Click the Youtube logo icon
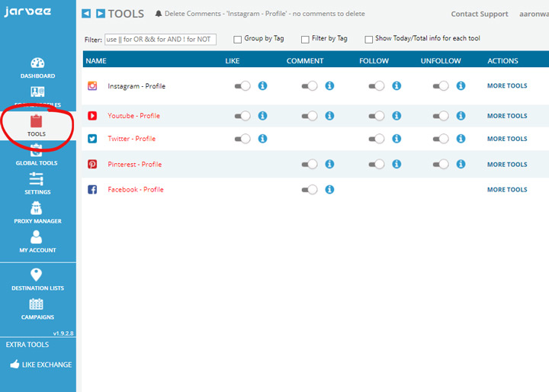 click(92, 116)
